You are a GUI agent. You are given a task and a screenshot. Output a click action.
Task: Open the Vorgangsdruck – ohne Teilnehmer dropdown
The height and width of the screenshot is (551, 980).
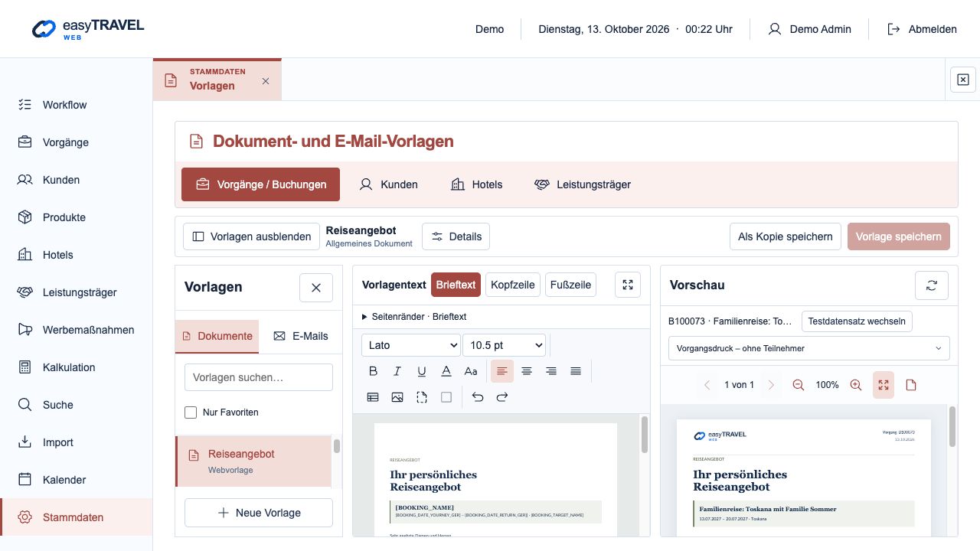pyautogui.click(x=808, y=348)
